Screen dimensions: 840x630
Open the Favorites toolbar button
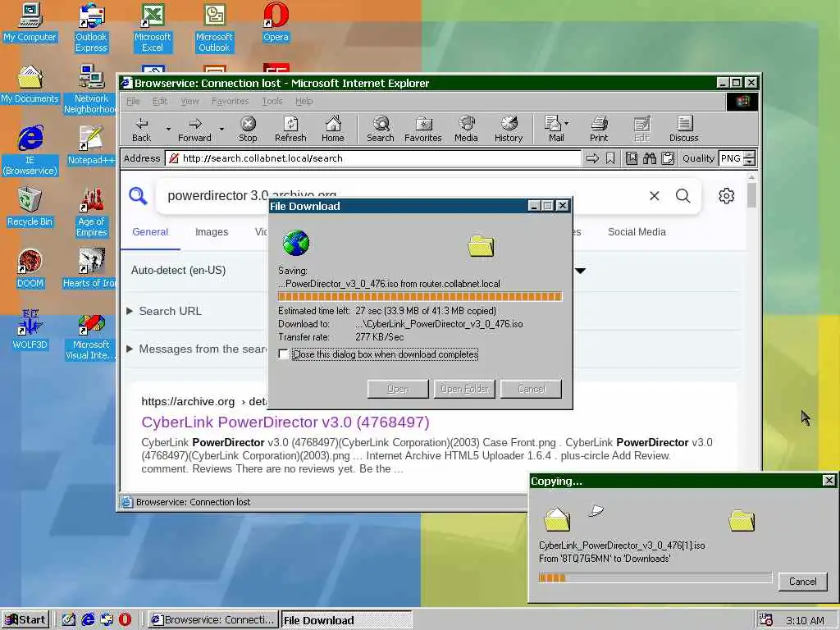click(x=423, y=130)
